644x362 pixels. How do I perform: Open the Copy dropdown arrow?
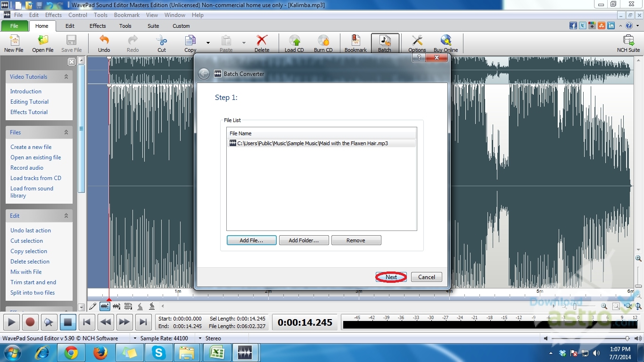click(208, 43)
